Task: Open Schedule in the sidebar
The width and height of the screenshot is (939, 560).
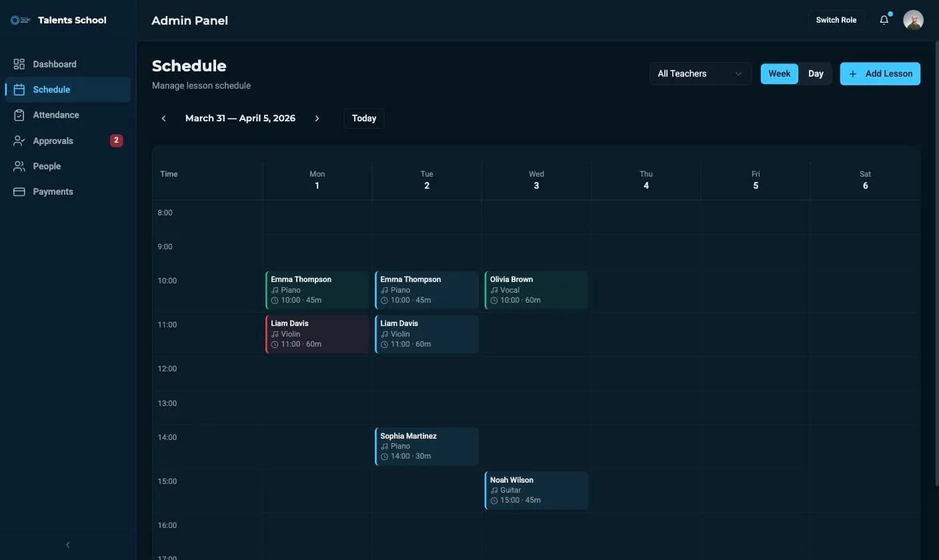Action: tap(67, 89)
